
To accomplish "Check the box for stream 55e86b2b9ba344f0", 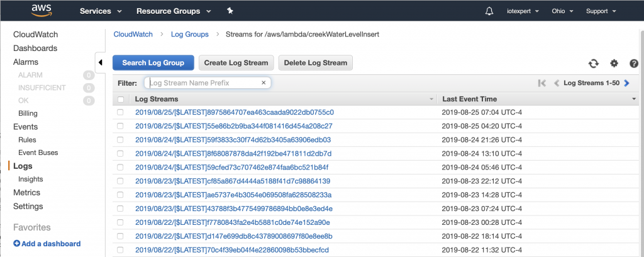I will coord(120,126).
